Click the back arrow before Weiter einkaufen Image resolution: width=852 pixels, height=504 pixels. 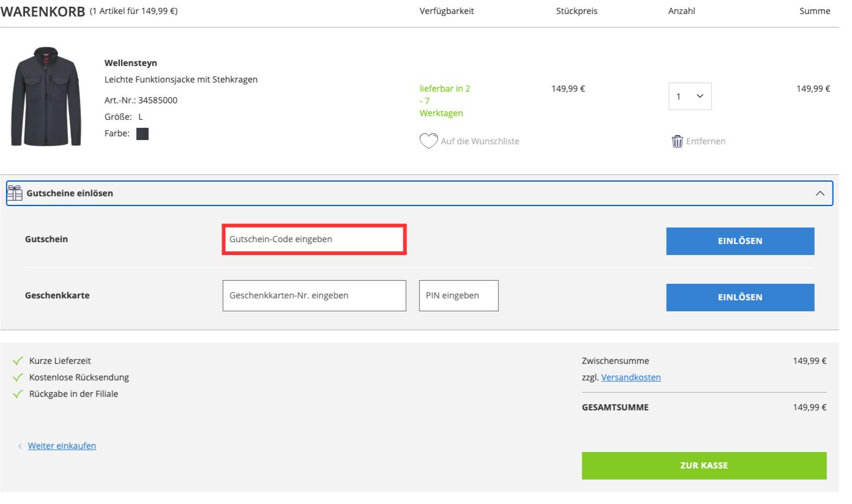20,447
